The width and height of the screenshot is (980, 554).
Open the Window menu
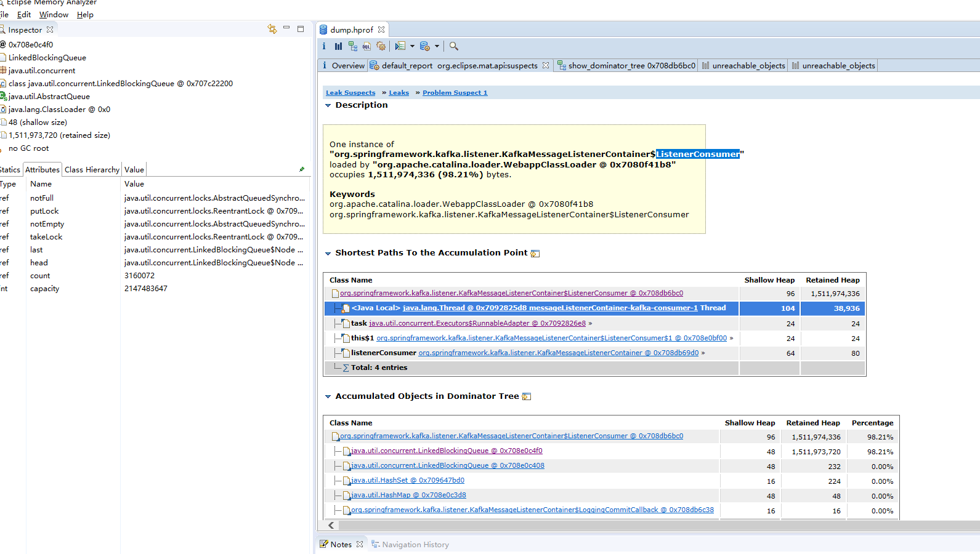54,15
